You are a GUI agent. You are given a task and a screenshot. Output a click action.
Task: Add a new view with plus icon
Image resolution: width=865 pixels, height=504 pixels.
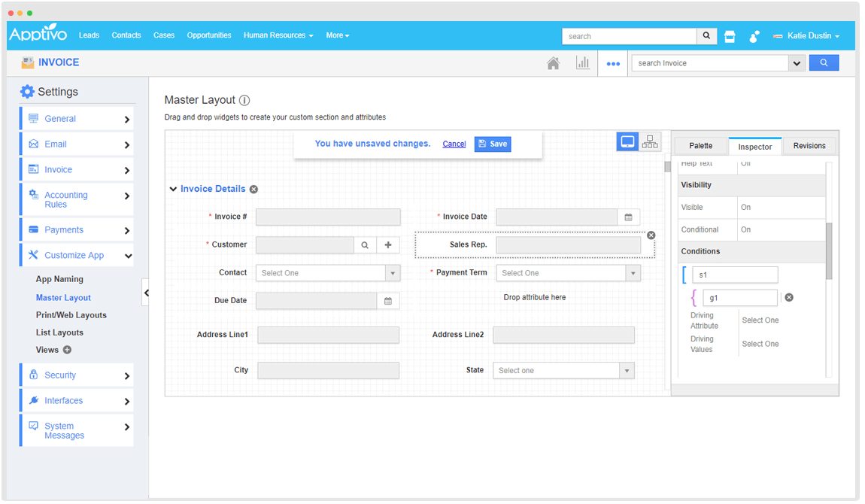tap(67, 350)
